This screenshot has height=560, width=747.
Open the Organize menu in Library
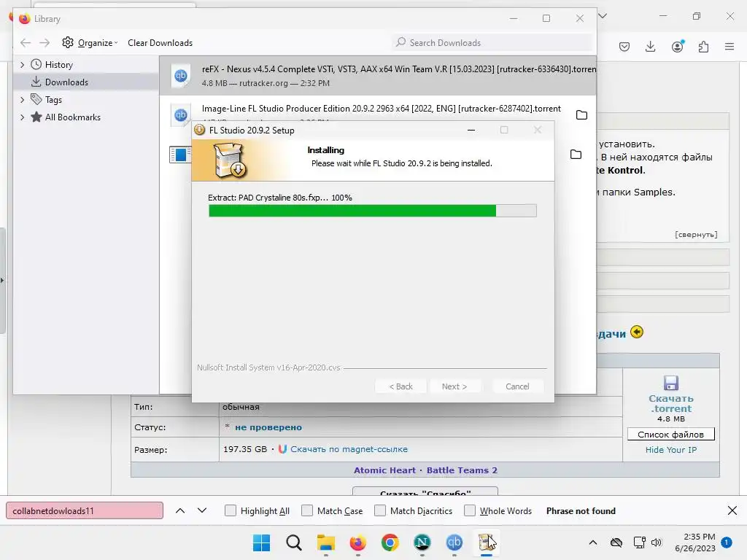point(90,43)
